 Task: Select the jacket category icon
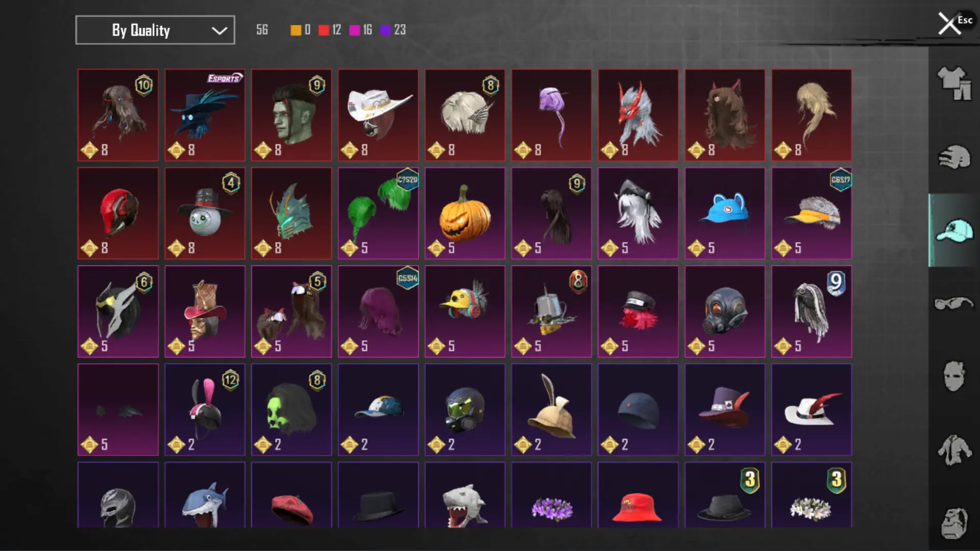pyautogui.click(x=953, y=450)
